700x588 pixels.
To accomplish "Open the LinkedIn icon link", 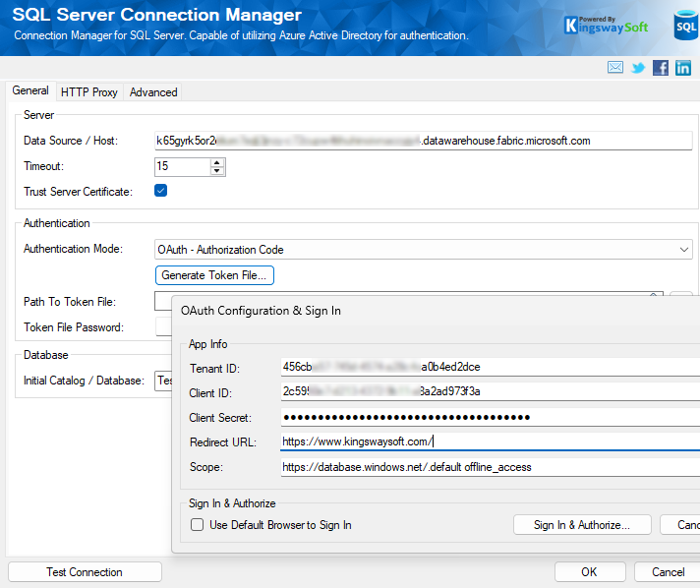I will 683,68.
